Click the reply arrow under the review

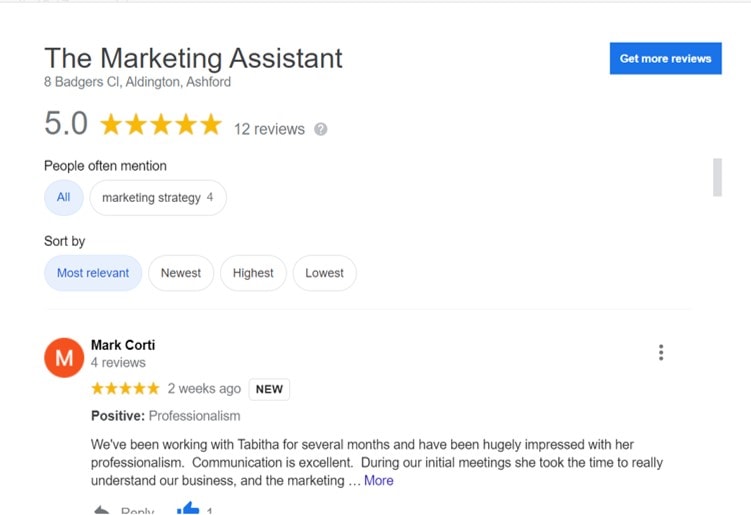[x=101, y=510]
